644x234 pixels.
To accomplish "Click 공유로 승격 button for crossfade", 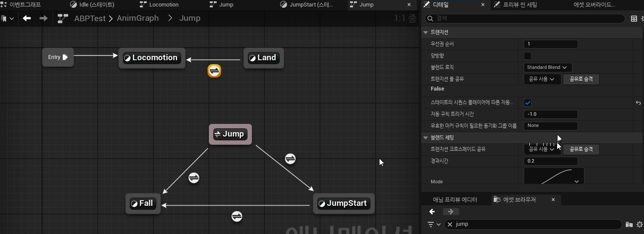I will [581, 149].
